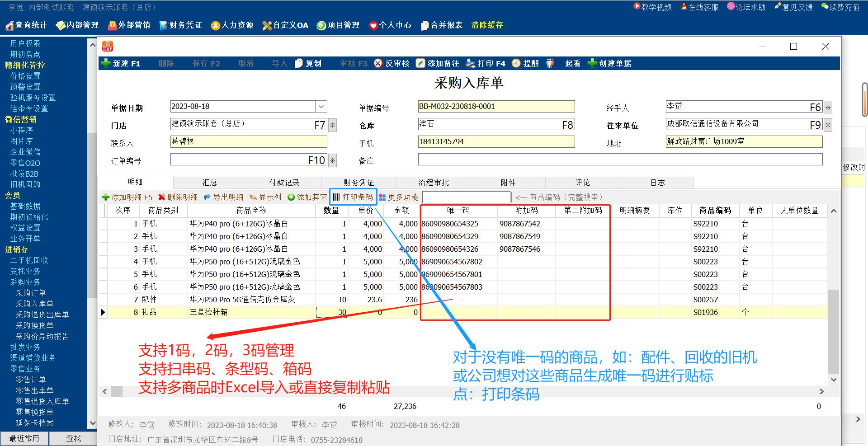Viewport: 868px width, 446px height.
Task: Expand 零售业务 in the sidebar tree
Action: pos(25,369)
